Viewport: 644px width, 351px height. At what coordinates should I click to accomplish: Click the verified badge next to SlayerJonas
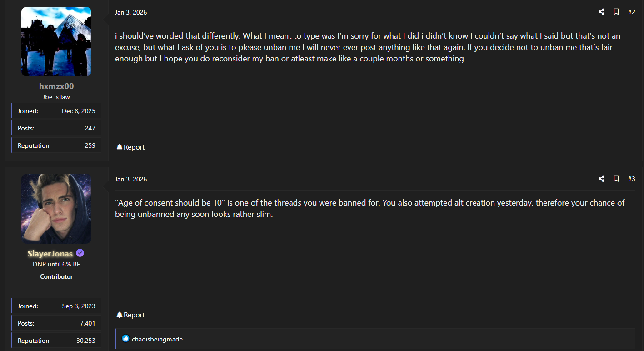80,253
